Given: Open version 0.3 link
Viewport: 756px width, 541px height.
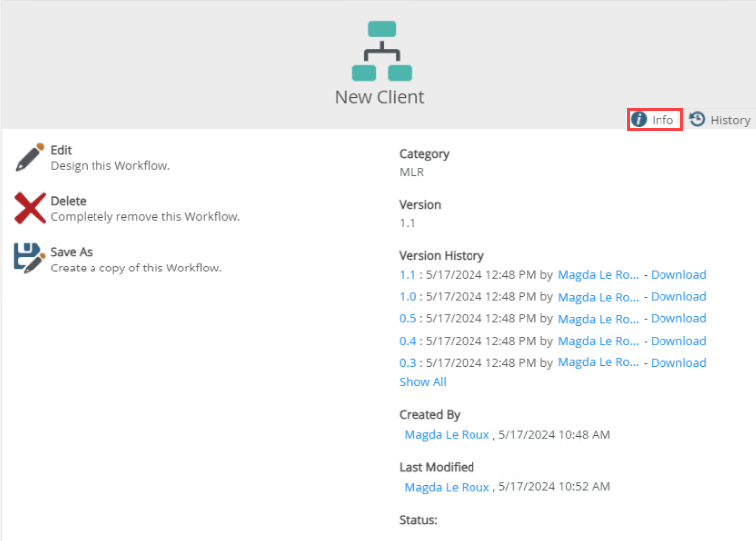Looking at the screenshot, I should [408, 363].
